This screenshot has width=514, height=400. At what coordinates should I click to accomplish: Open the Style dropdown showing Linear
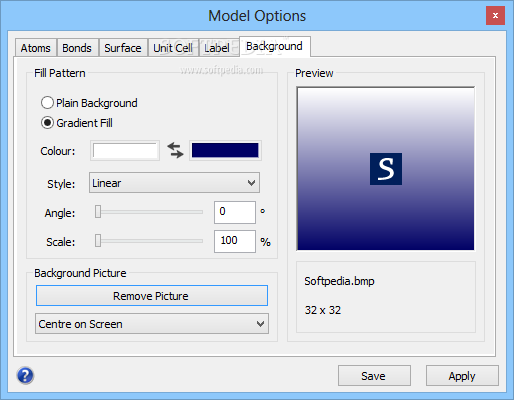[x=174, y=183]
